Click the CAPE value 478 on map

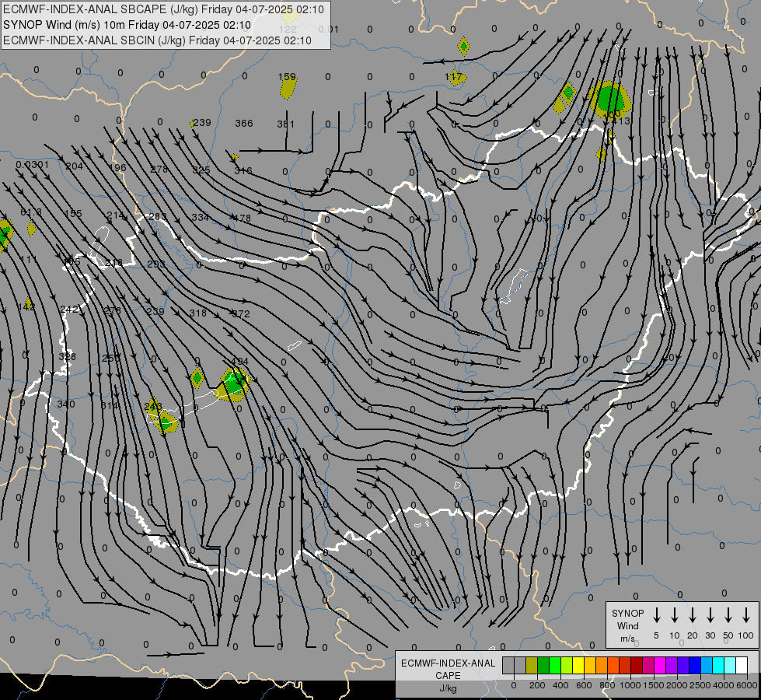(x=242, y=218)
